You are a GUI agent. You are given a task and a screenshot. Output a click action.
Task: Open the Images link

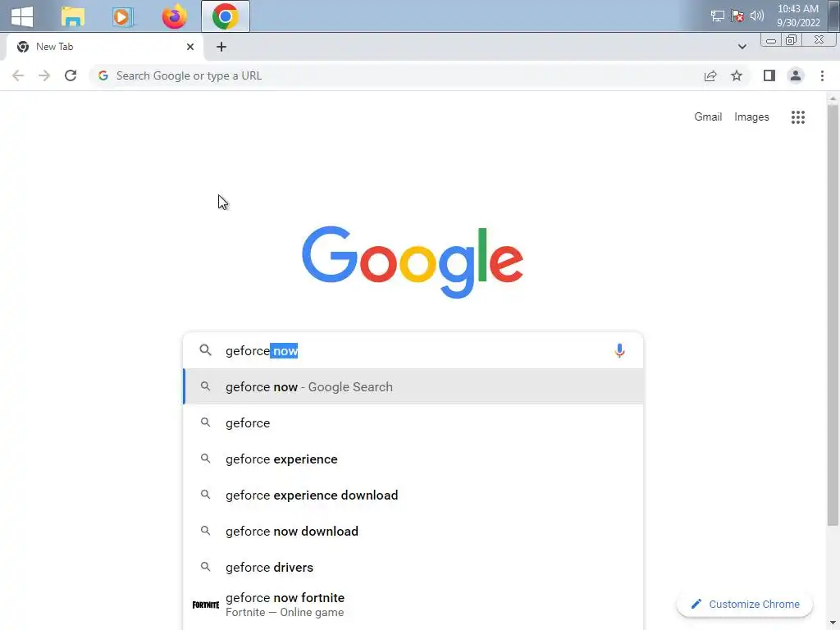pyautogui.click(x=751, y=116)
